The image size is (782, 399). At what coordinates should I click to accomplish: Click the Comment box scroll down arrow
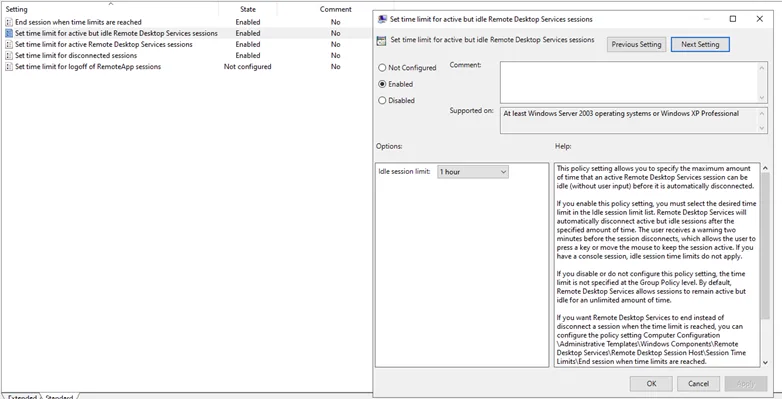[x=762, y=98]
